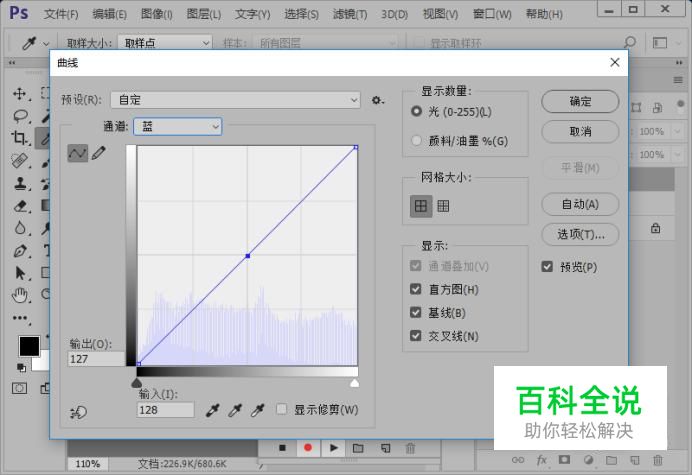Click the actions panel record button
Screen dimensions: 692x475
coord(308,448)
